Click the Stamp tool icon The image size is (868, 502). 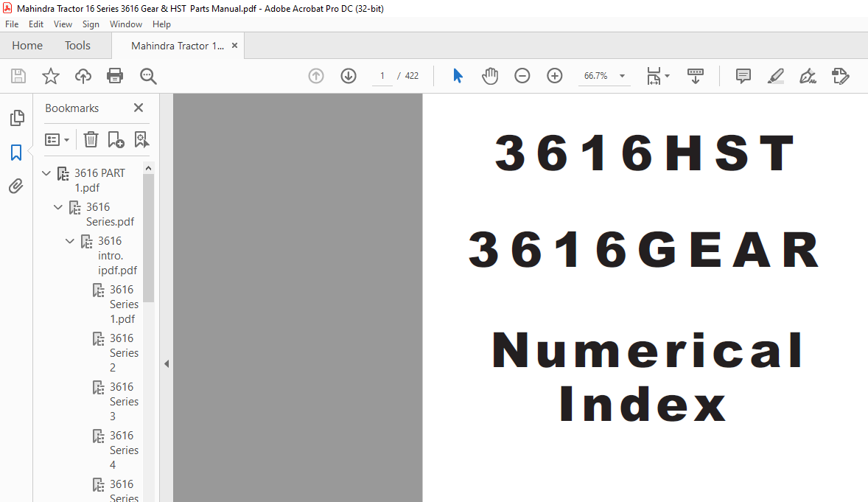(x=840, y=76)
